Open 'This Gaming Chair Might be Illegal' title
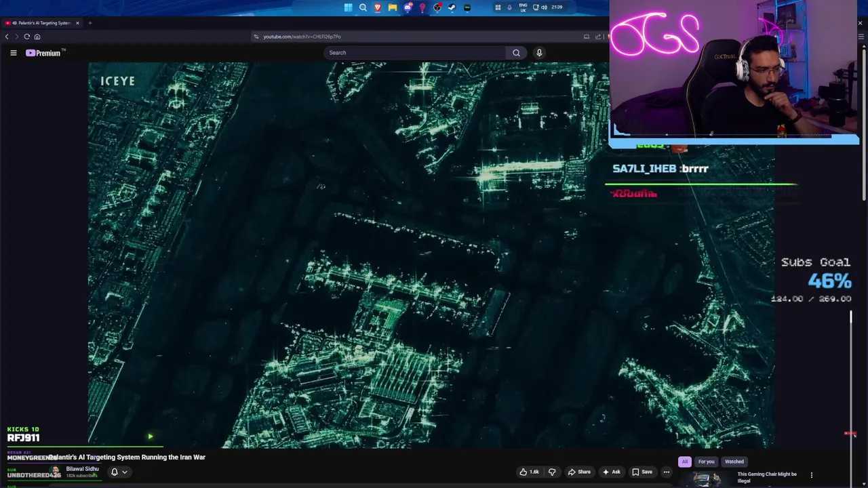The image size is (868, 488). click(x=767, y=477)
